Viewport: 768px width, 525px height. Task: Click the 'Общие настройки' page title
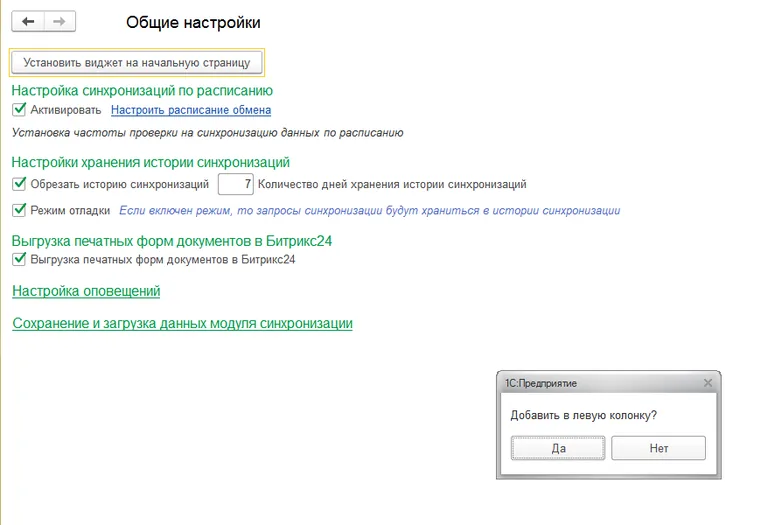click(x=193, y=23)
